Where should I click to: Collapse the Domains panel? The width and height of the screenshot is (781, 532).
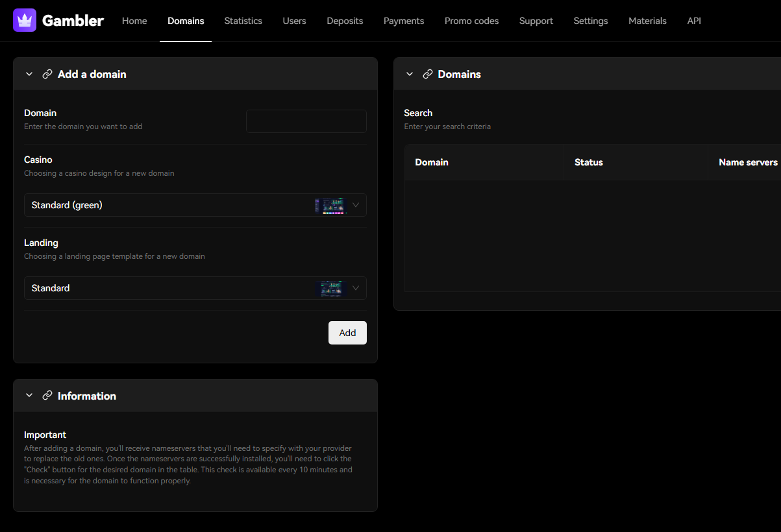[409, 74]
